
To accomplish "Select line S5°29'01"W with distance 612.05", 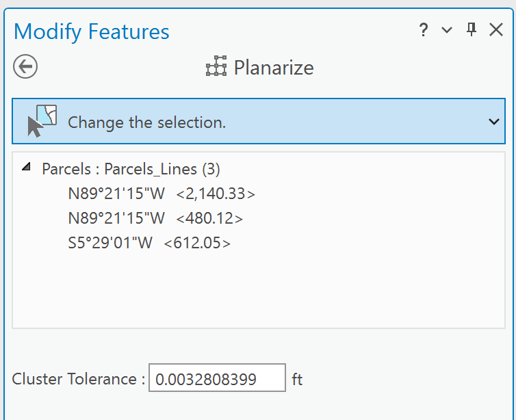I will [x=149, y=244].
